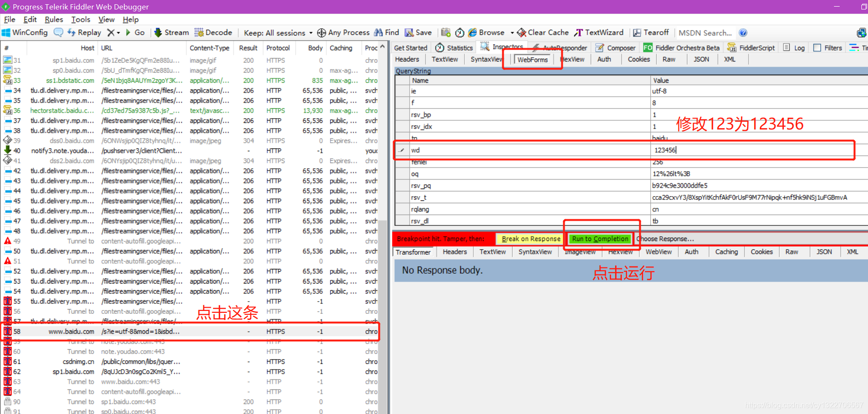Click the Any Process target icon
This screenshot has width=868, height=414.
[321, 33]
